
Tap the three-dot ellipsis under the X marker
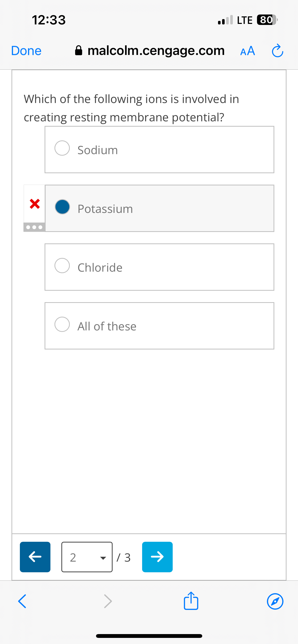click(34, 227)
